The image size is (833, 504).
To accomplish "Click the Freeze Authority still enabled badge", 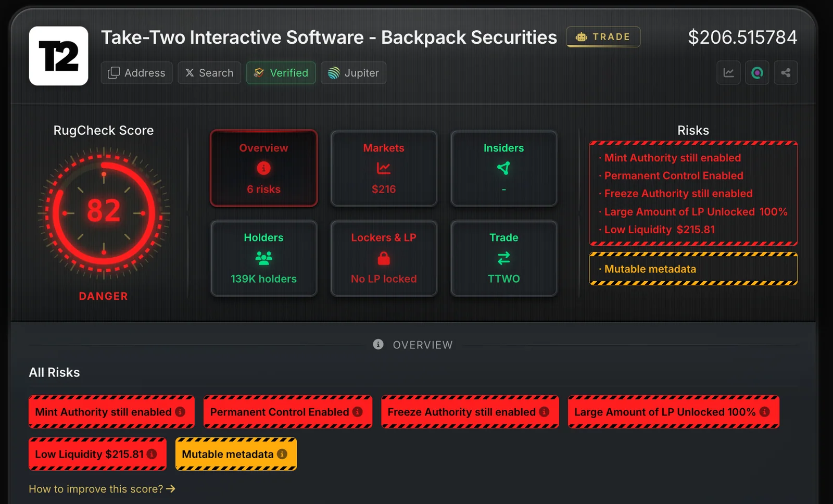I will tap(470, 412).
